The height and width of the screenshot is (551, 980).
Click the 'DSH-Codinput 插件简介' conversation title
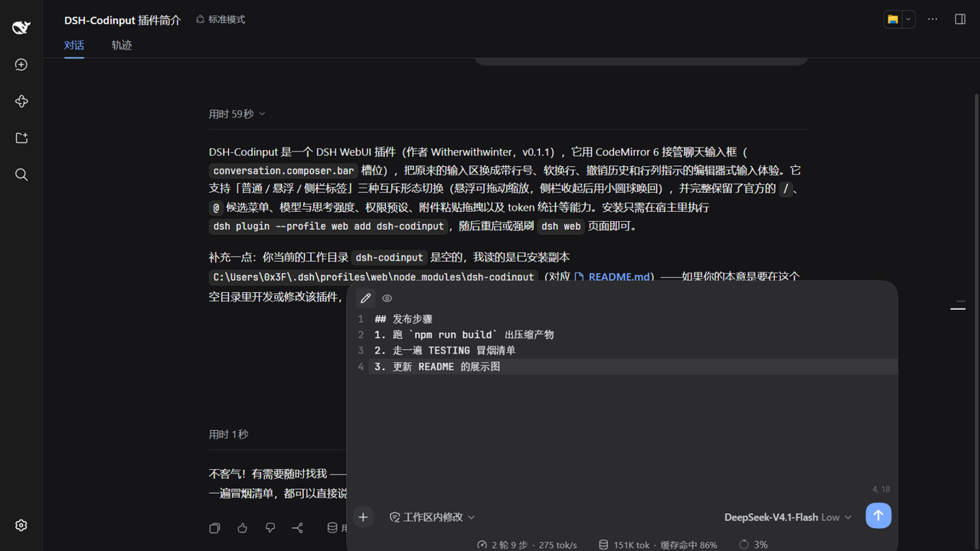[x=122, y=20]
